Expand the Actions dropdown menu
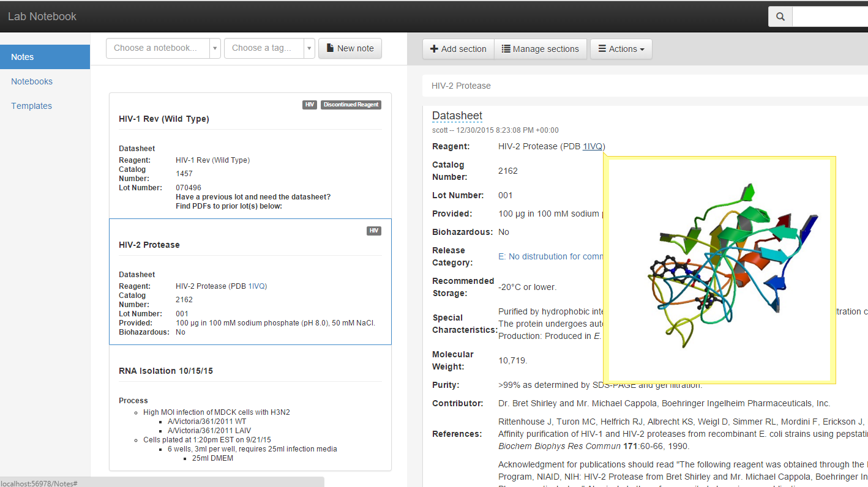Screen dimensions: 868x487 pos(621,48)
